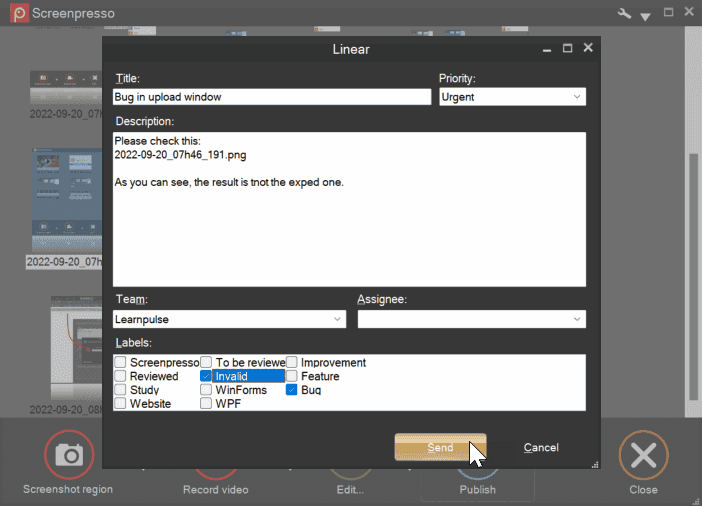Viewport: 702px width, 506px height.
Task: Open the empty Assignee dropdown
Action: pos(471,319)
